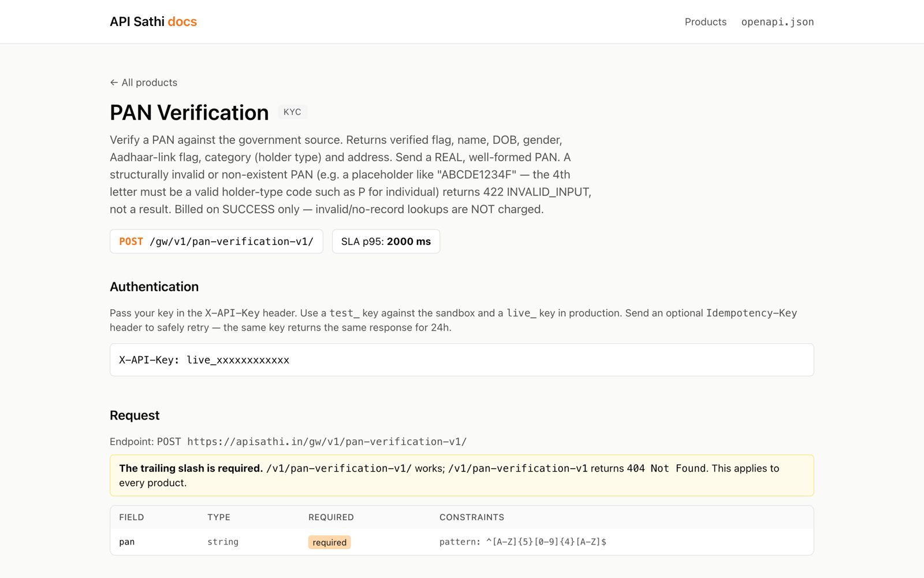Click the FIELD column header
This screenshot has height=578, width=924.
[132, 517]
